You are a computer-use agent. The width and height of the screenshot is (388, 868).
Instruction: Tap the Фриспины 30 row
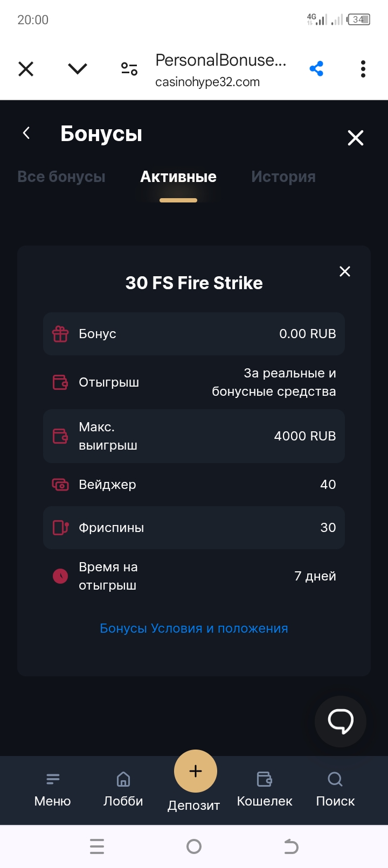coord(194,528)
